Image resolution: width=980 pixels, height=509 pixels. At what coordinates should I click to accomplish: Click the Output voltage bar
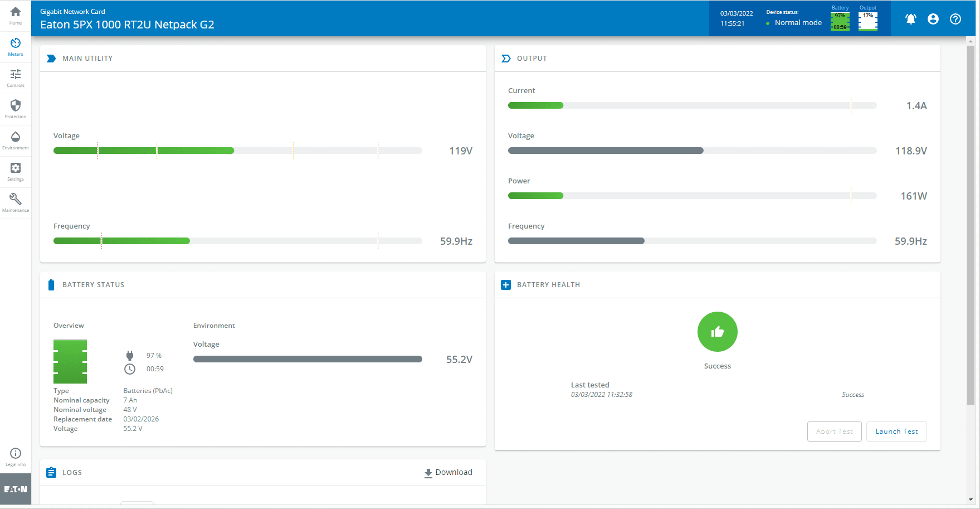point(693,151)
